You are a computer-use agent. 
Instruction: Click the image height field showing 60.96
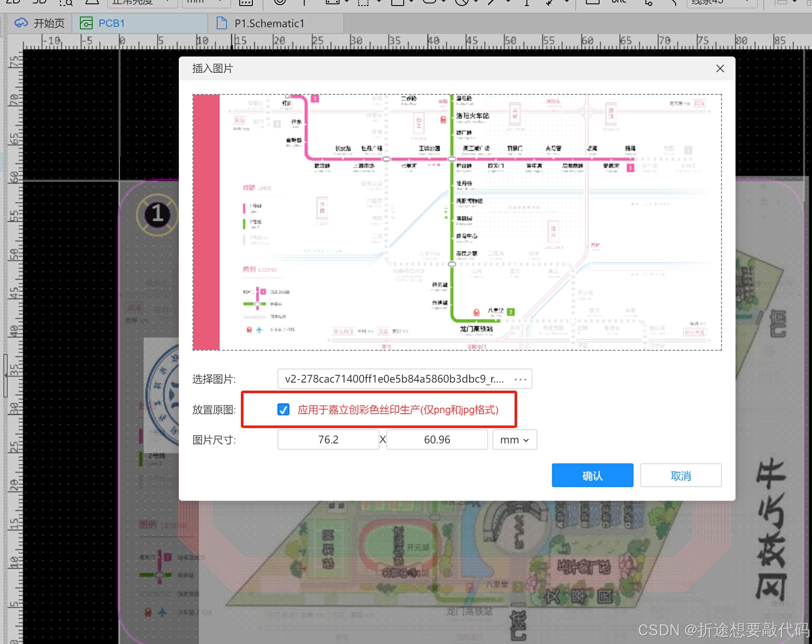(437, 440)
